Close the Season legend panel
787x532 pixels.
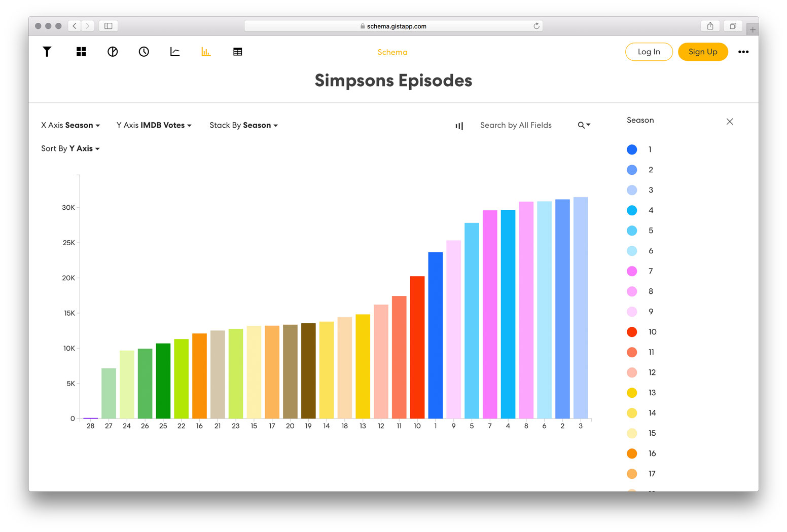point(730,122)
